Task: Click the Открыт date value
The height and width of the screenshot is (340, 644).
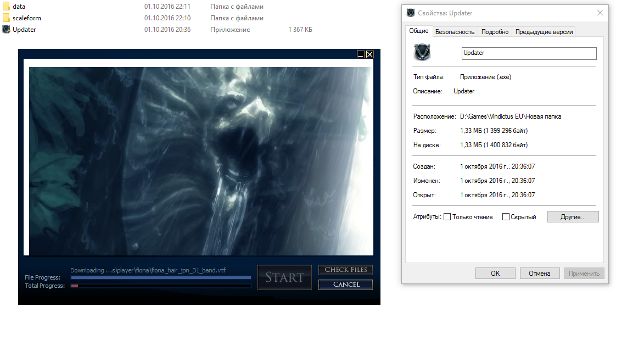Action: click(x=497, y=195)
